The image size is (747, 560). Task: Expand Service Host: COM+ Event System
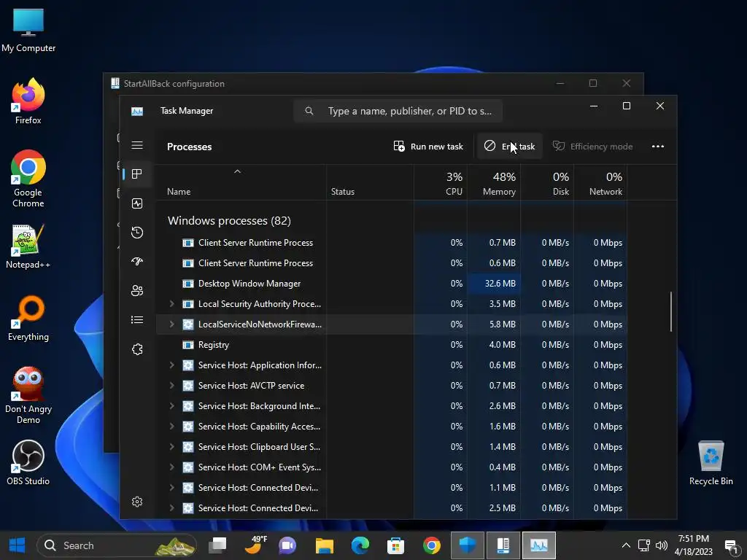pos(172,467)
